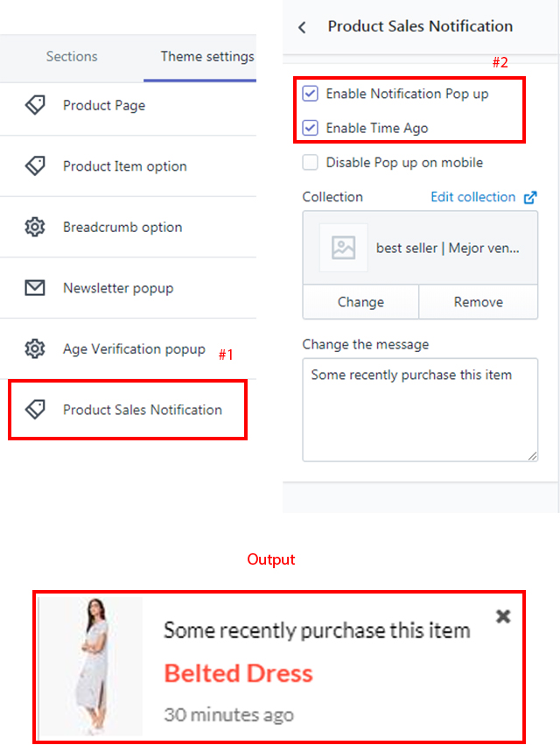Screen dimensions: 560x745
Task: Toggle the Enable Time Ago checkbox
Action: [311, 128]
